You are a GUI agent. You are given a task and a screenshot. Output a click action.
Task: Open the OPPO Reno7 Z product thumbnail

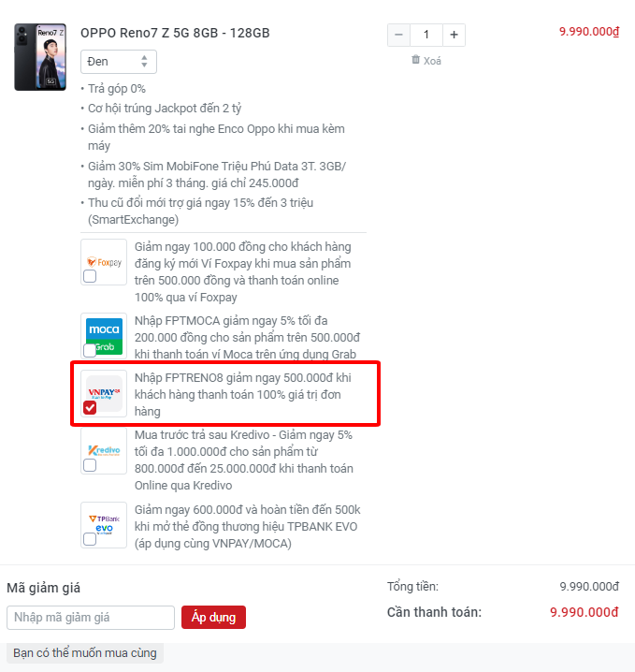40,57
